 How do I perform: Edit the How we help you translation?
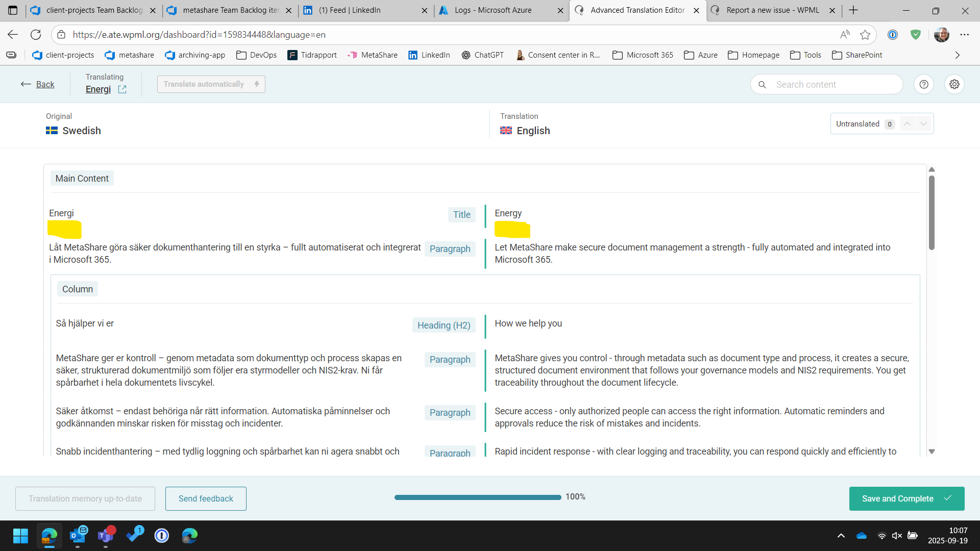click(x=528, y=323)
